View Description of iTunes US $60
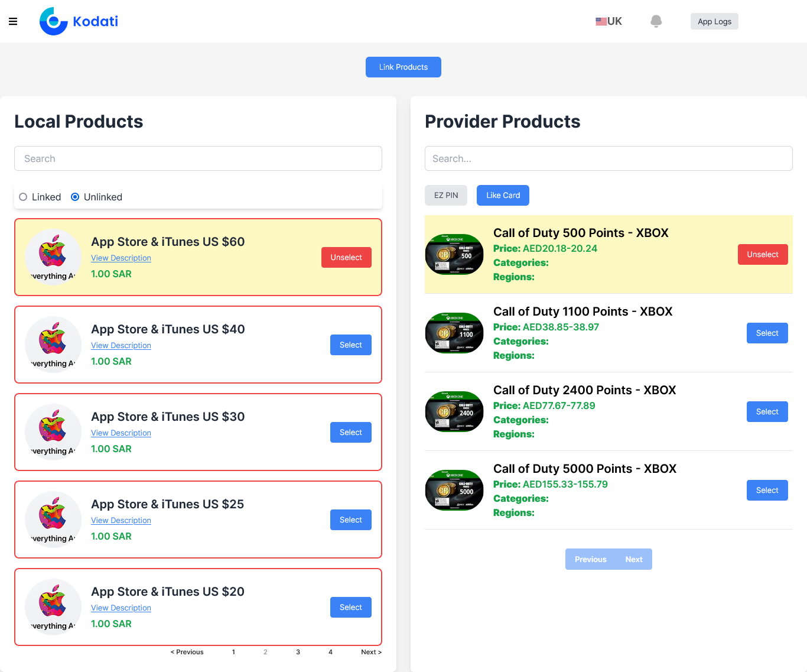This screenshot has width=807, height=672. (x=121, y=258)
